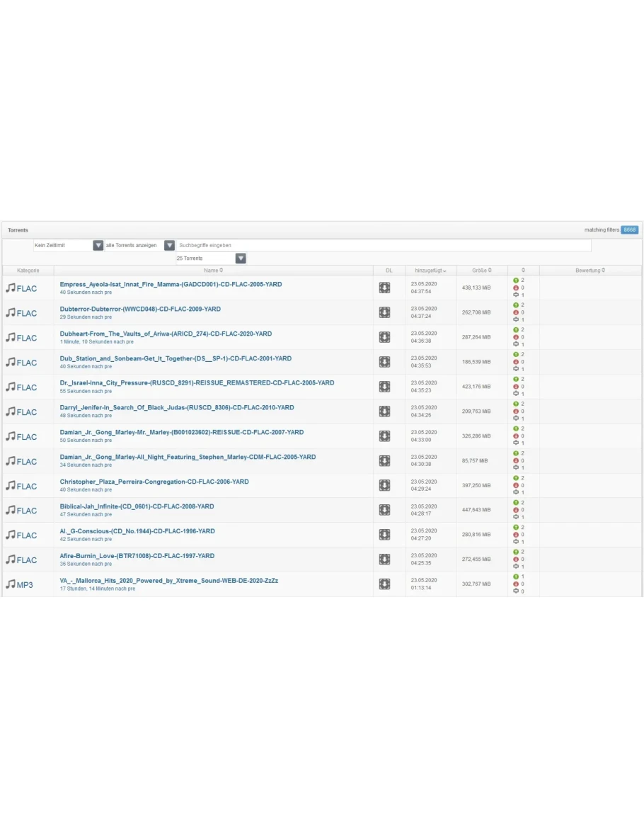The width and height of the screenshot is (644, 818).
Task: Download the Biblical-Jah_Infinite torrent file
Action: click(x=384, y=510)
